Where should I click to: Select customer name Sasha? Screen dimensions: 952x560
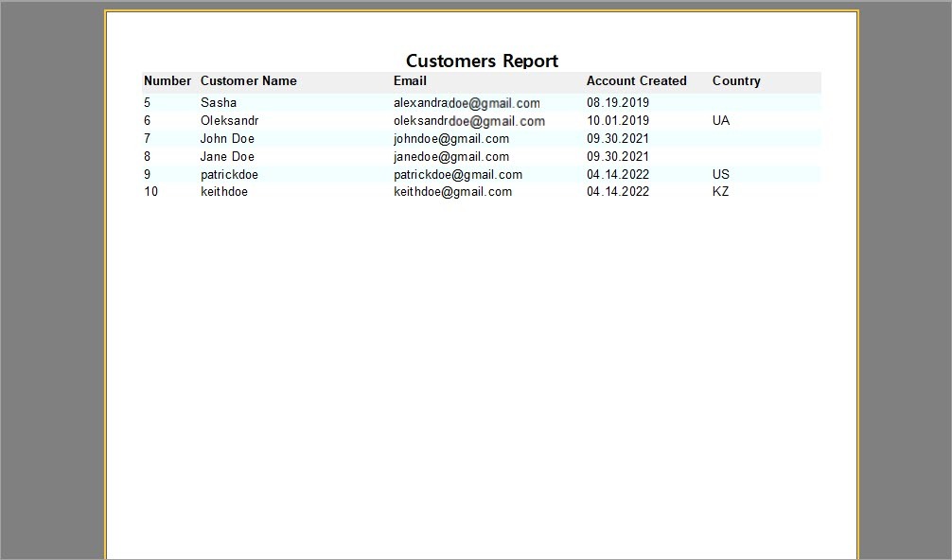pyautogui.click(x=219, y=102)
